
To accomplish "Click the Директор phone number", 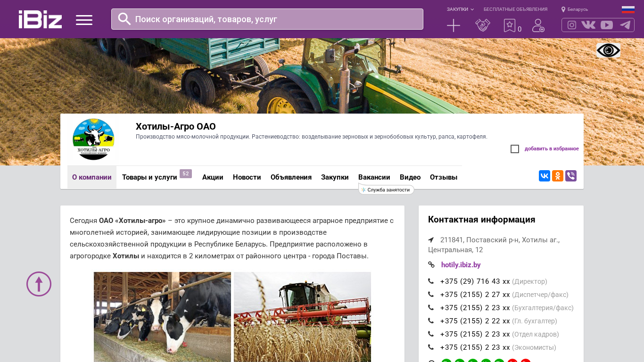I will click(x=475, y=281).
